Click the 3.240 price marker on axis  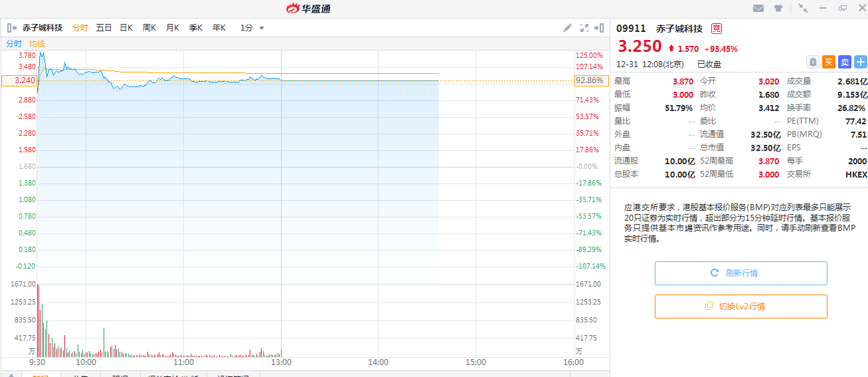click(19, 80)
